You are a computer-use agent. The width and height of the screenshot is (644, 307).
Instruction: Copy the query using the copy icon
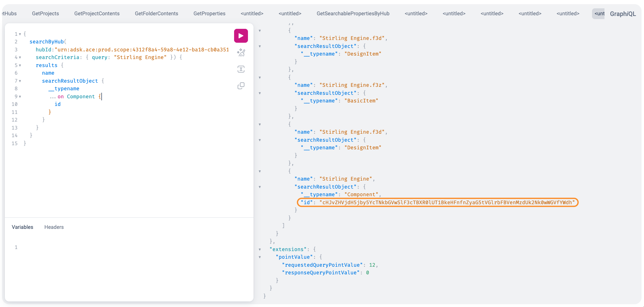click(x=241, y=86)
